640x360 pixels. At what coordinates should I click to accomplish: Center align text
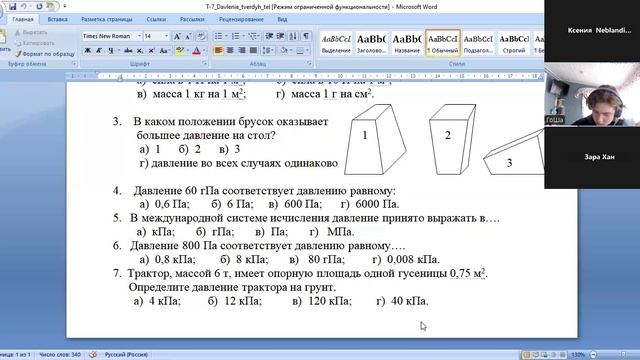230,51
